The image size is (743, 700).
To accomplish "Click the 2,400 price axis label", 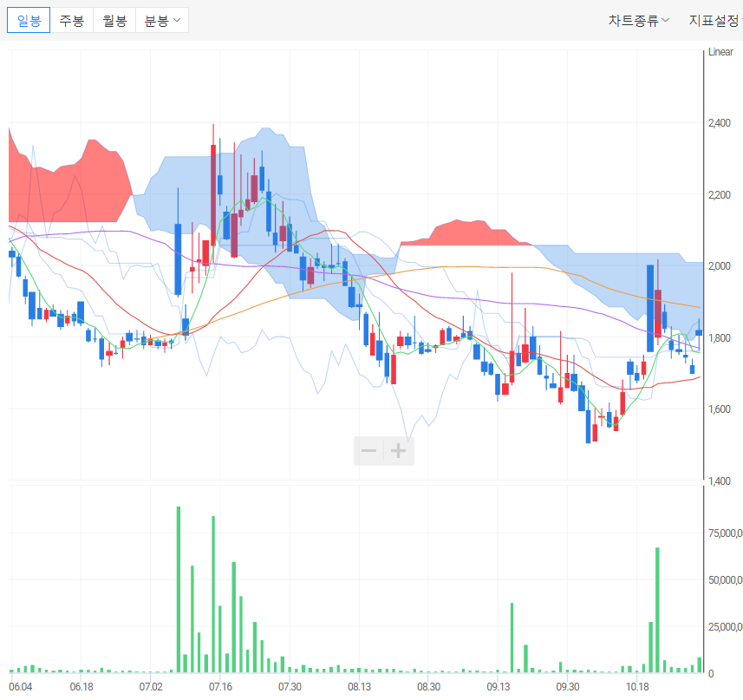I will click(x=720, y=123).
